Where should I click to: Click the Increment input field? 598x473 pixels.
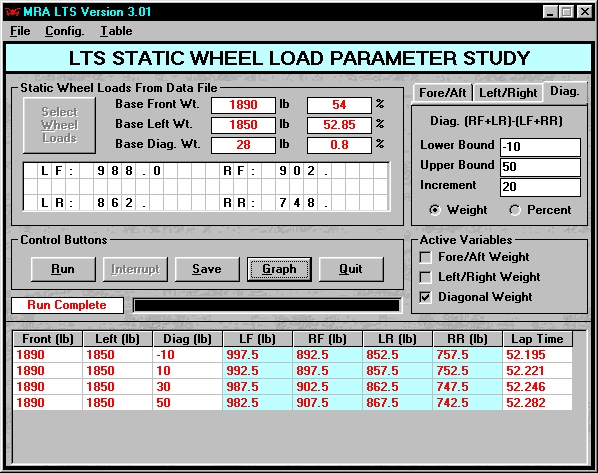click(x=540, y=187)
